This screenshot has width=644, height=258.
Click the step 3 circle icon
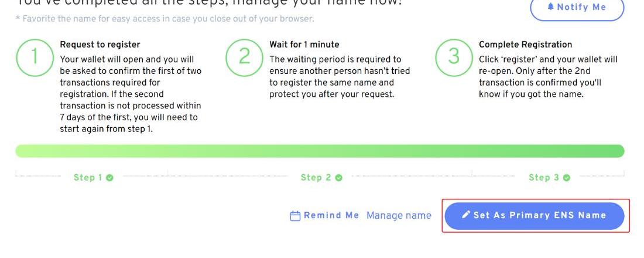(x=454, y=57)
